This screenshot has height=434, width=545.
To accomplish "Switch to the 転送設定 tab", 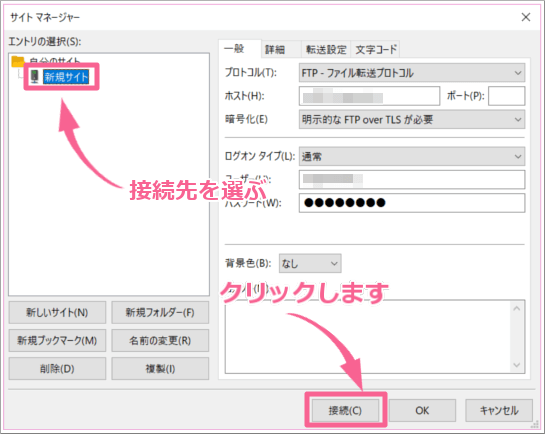I will click(326, 50).
